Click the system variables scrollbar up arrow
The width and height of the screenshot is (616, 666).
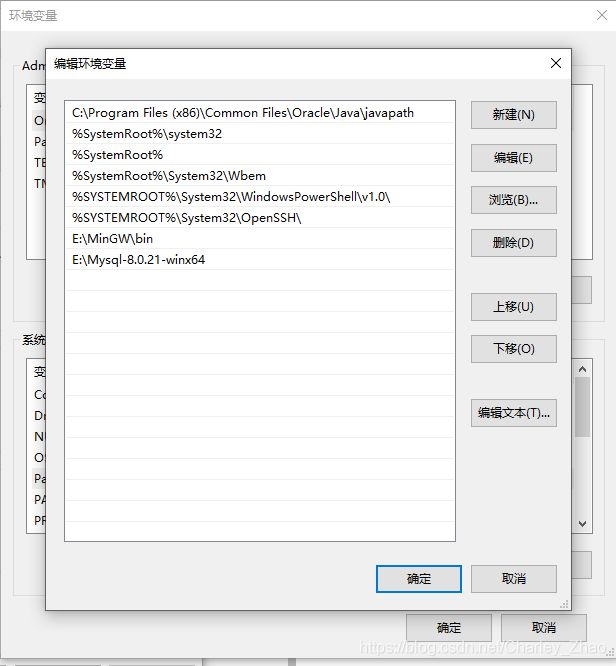(582, 369)
